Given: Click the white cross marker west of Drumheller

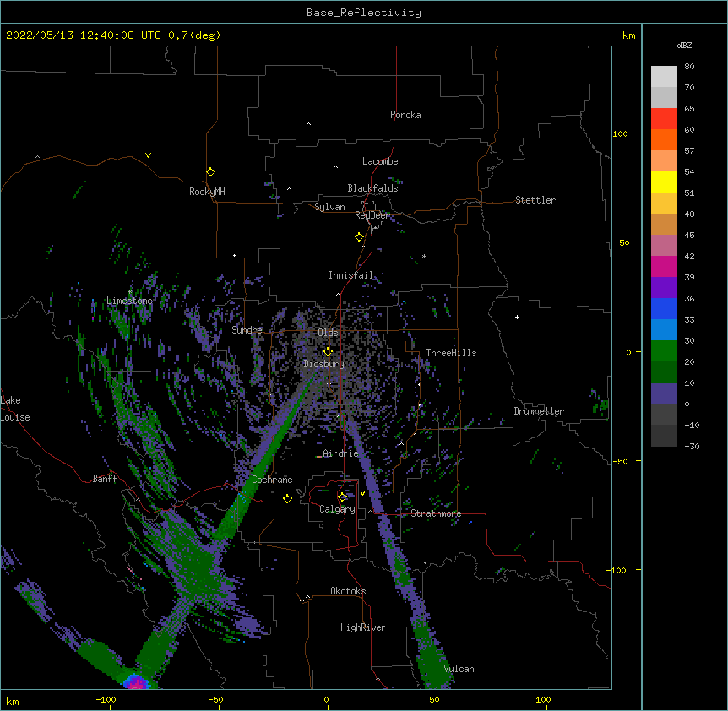Looking at the screenshot, I should click(x=517, y=317).
